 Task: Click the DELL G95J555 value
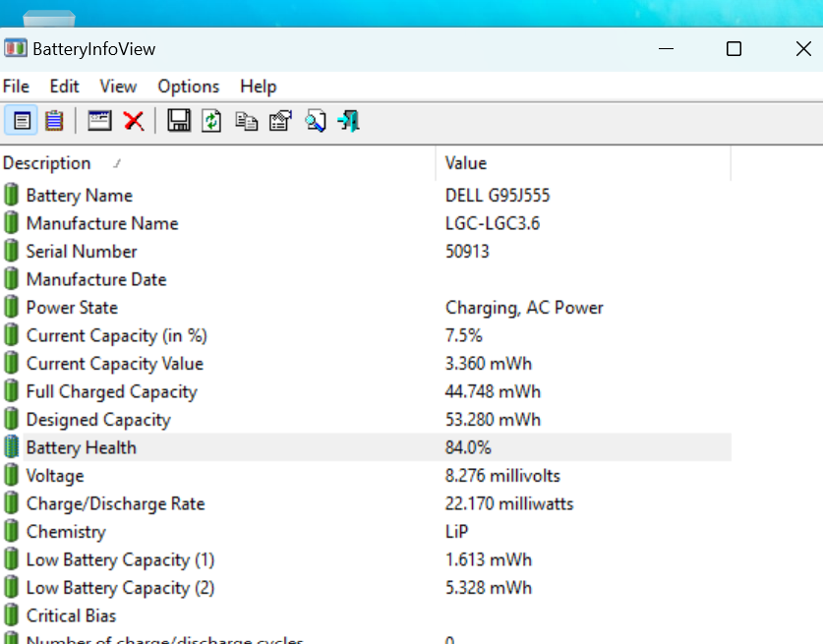(498, 196)
